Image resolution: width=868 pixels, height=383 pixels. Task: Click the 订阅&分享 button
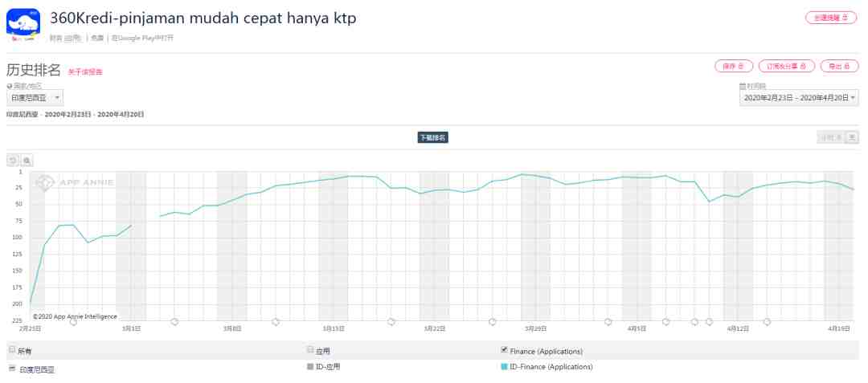[x=786, y=66]
